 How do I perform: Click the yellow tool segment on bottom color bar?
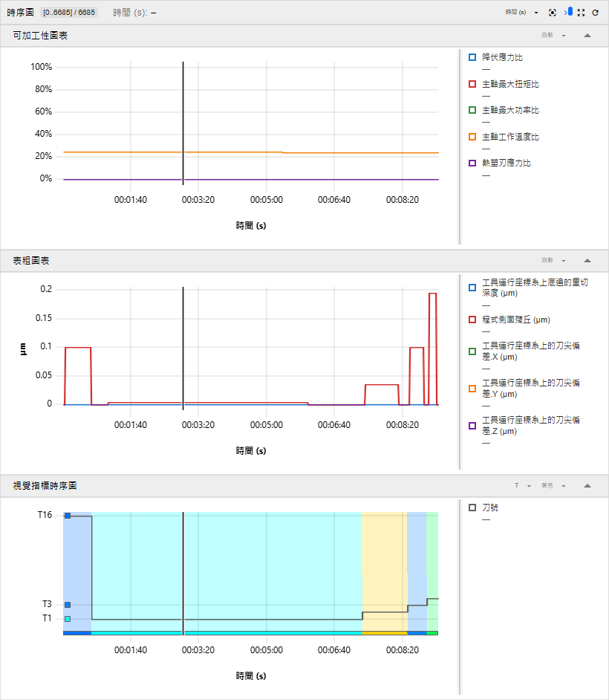point(385,633)
